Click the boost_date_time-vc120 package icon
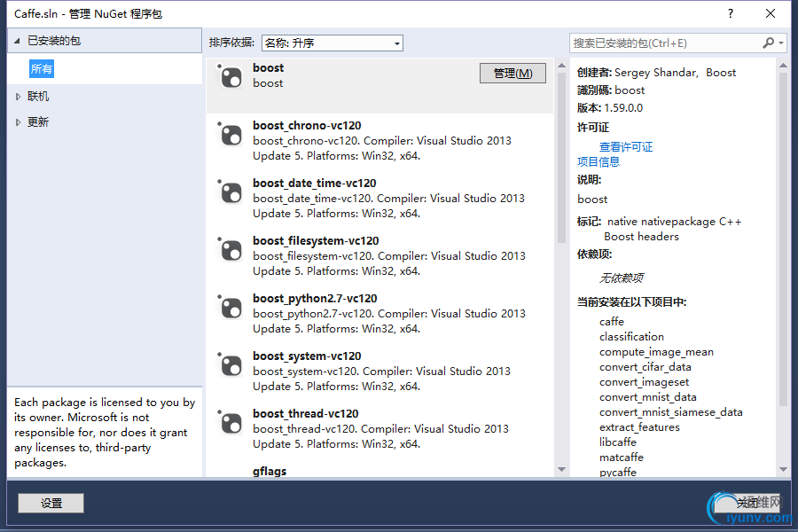 click(231, 192)
